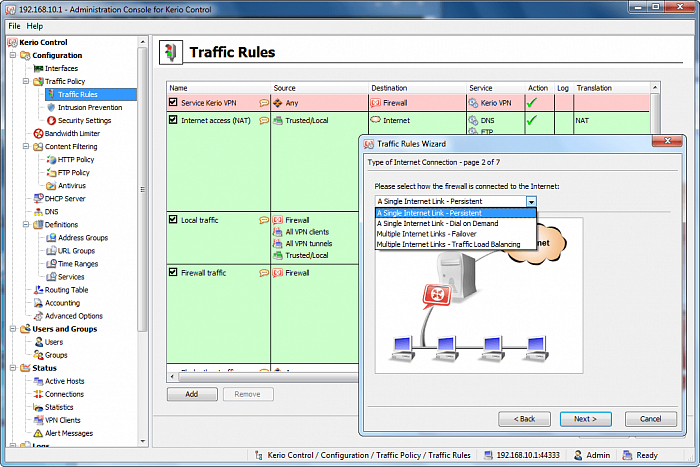Click 192.168.10.1:44333 in the status bar
Image resolution: width=700 pixels, height=467 pixels.
522,455
